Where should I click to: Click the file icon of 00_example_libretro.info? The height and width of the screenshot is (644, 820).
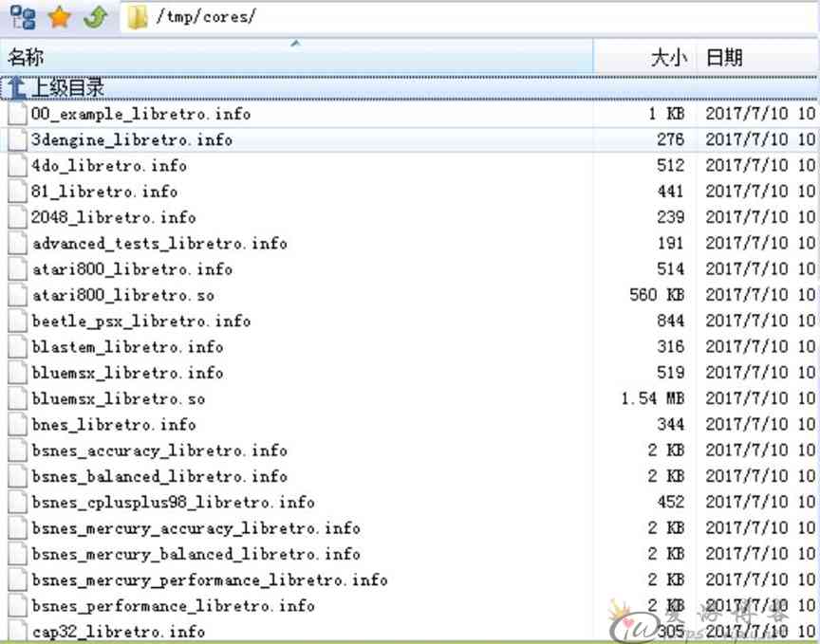pyautogui.click(x=18, y=114)
